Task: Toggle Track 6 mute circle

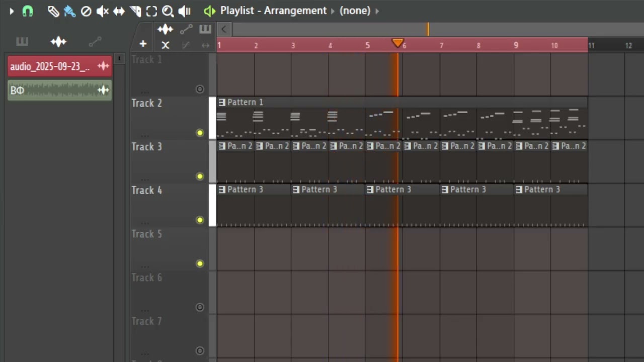Action: point(200,307)
